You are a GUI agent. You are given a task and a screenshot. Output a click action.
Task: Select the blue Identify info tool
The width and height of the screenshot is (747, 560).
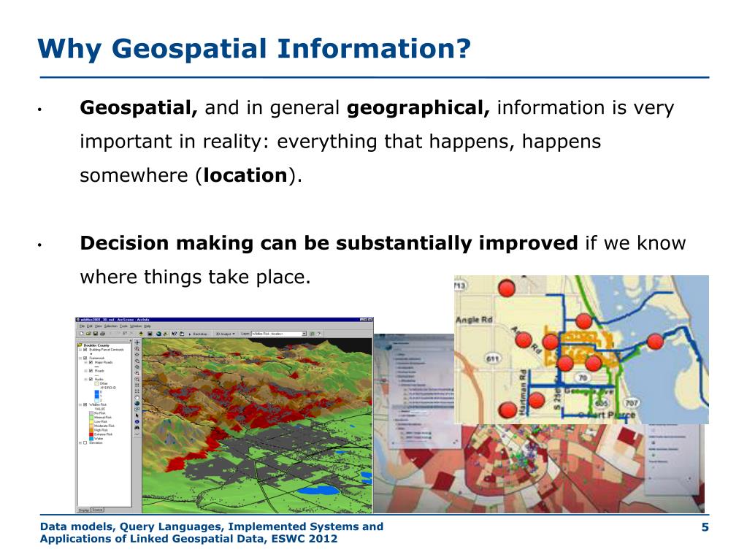137,421
